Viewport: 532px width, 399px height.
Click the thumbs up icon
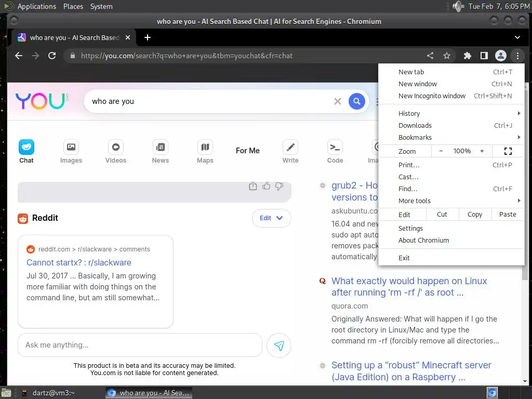267,186
